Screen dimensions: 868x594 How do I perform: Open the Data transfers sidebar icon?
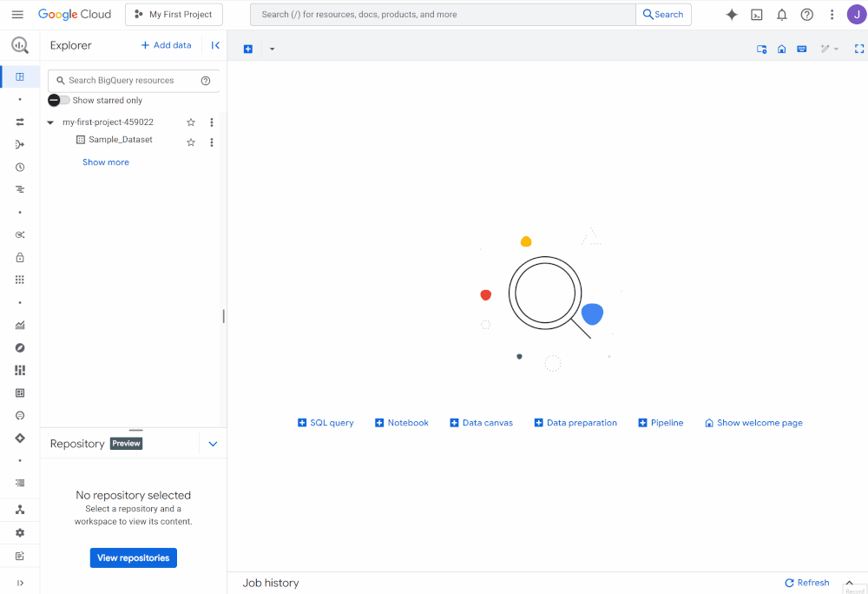coord(20,122)
